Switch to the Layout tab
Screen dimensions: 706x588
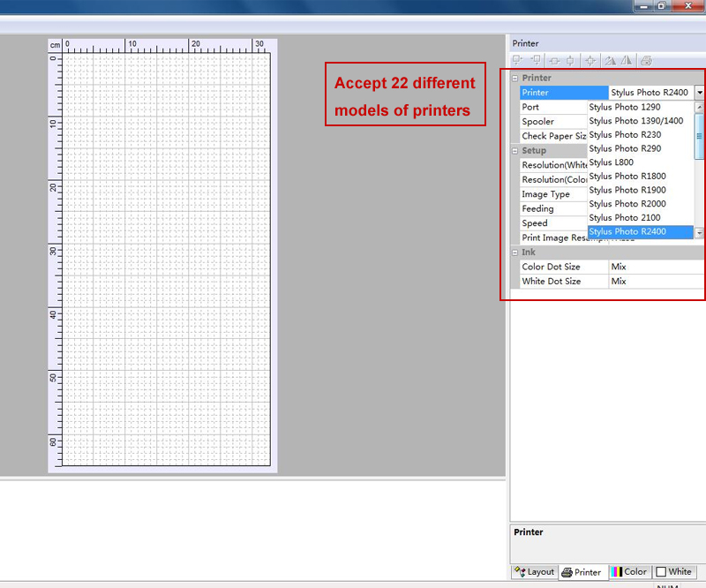pos(535,572)
